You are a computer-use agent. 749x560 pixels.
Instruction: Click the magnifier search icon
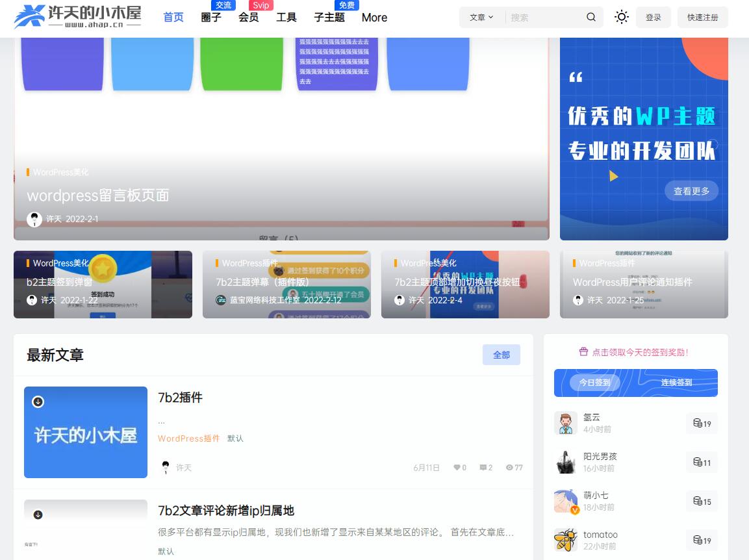click(591, 17)
